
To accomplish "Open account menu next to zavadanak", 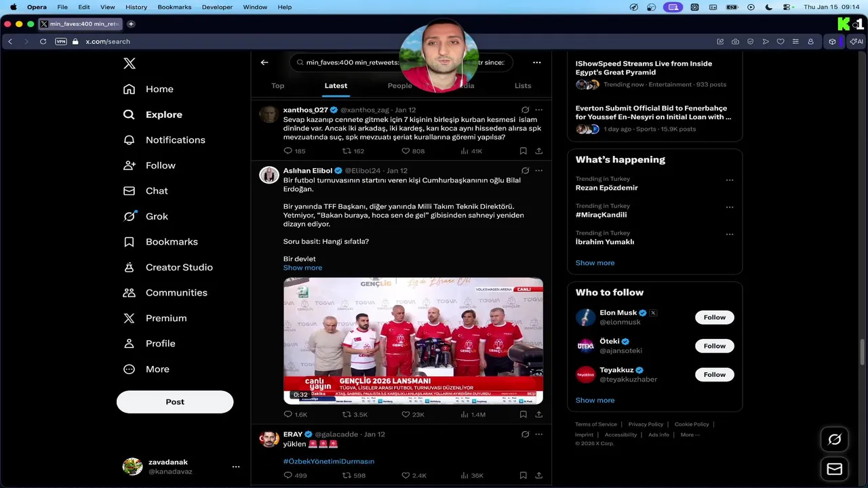I will tap(236, 466).
